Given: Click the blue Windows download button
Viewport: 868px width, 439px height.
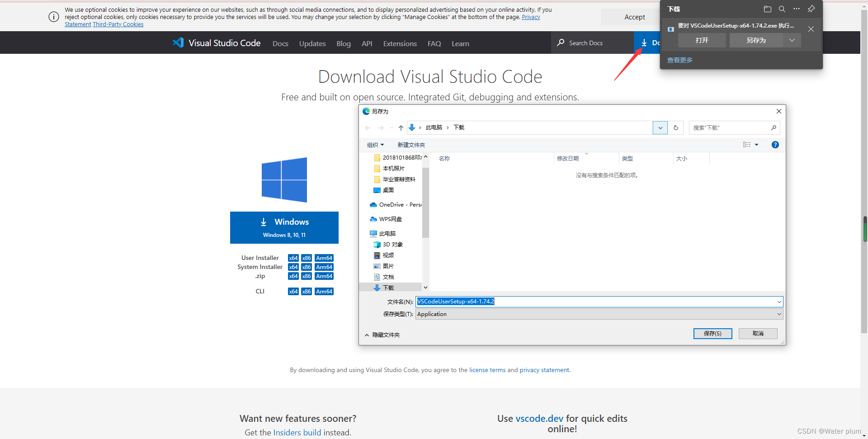Looking at the screenshot, I should [284, 227].
